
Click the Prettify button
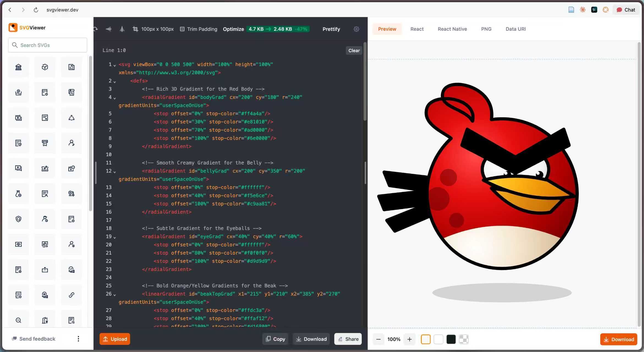click(x=331, y=29)
